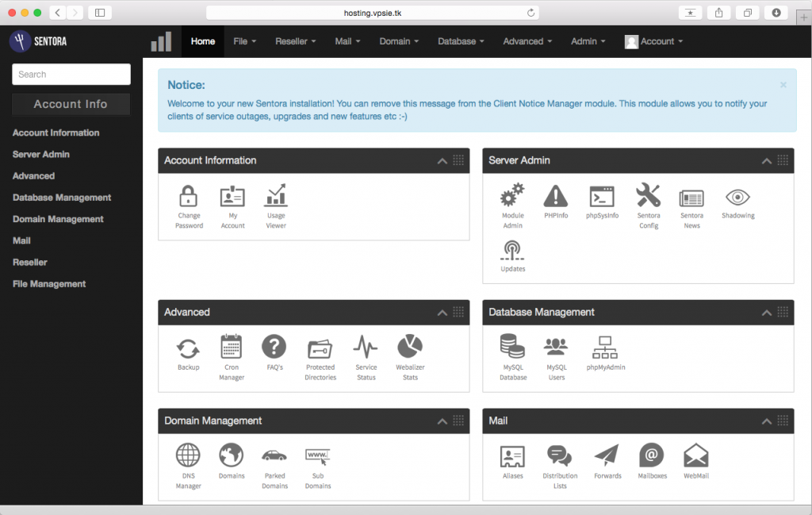The width and height of the screenshot is (812, 515).
Task: Go to the Home tab
Action: click(202, 41)
